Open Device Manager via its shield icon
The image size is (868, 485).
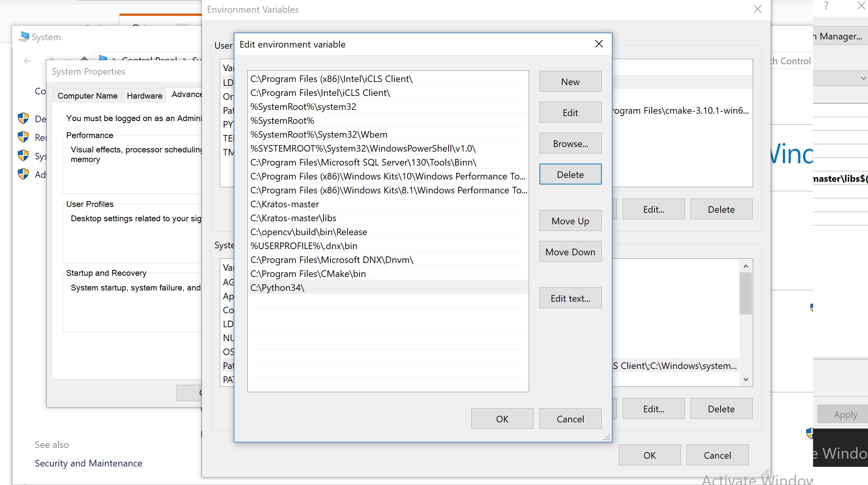(23, 119)
